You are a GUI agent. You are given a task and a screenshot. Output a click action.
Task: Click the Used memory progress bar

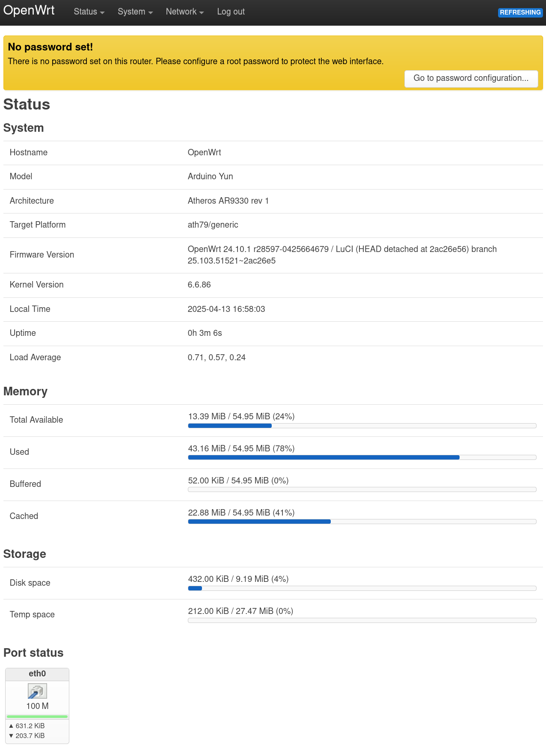click(x=362, y=458)
